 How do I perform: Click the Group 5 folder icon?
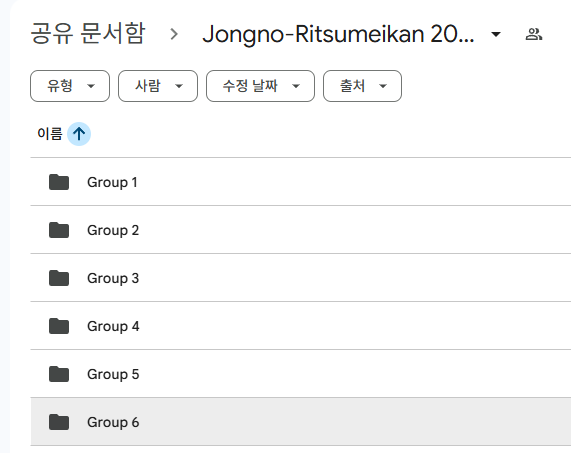(59, 374)
